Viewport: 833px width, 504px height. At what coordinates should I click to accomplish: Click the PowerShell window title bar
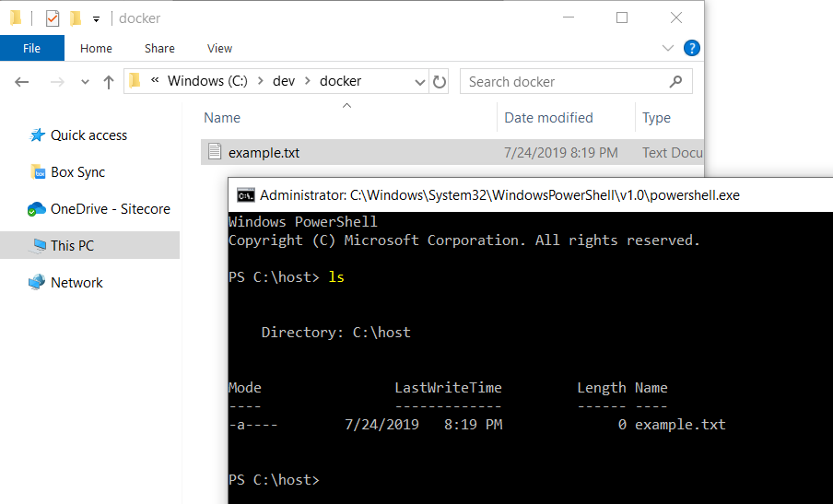click(x=530, y=195)
